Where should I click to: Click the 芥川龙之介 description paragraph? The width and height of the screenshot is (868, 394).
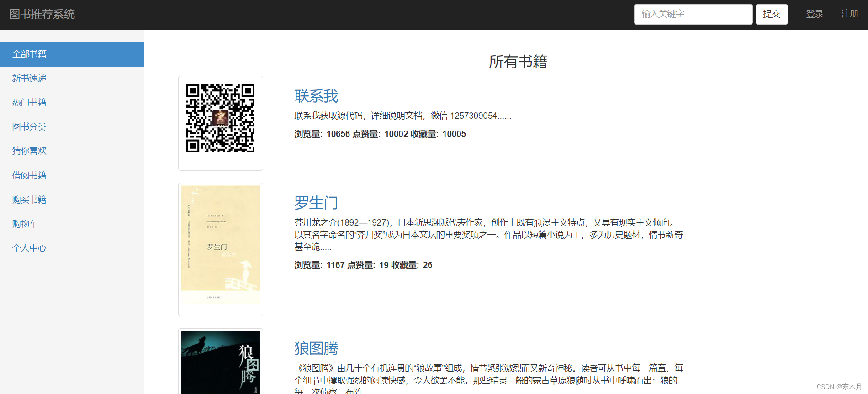pos(489,235)
